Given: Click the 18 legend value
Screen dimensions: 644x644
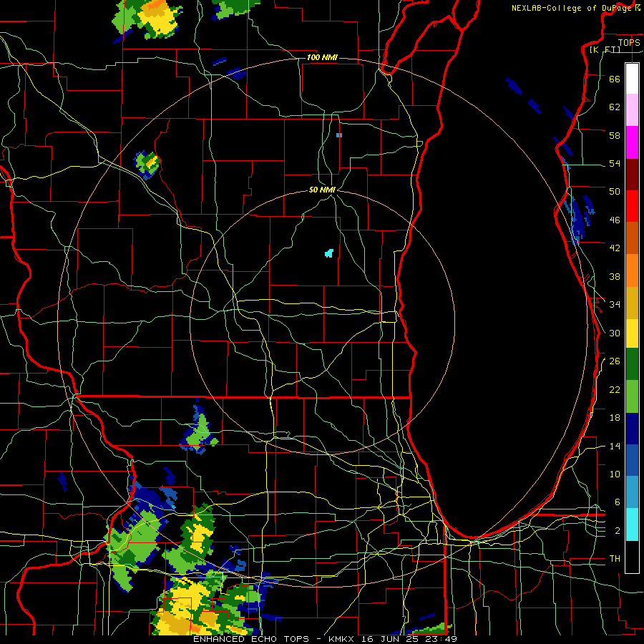Looking at the screenshot, I should point(615,418).
